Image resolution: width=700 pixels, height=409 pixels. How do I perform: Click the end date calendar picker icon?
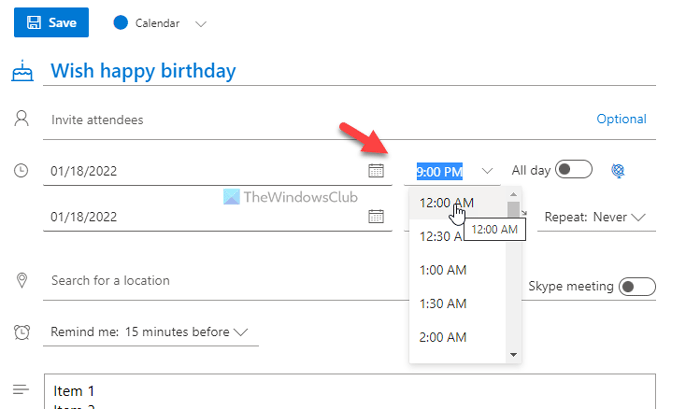[377, 216]
